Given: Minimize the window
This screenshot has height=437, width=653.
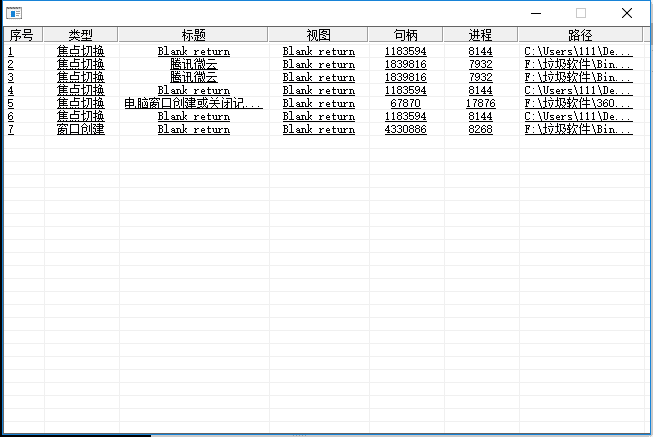Looking at the screenshot, I should point(535,13).
